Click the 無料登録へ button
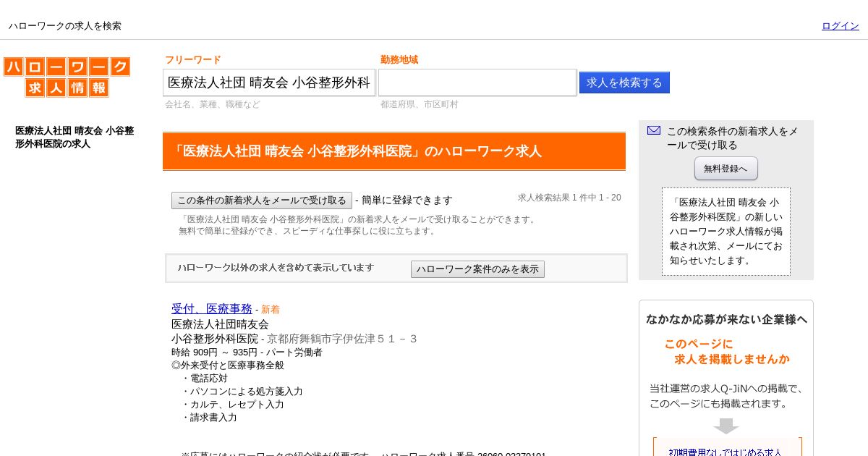The height and width of the screenshot is (456, 868). [726, 169]
